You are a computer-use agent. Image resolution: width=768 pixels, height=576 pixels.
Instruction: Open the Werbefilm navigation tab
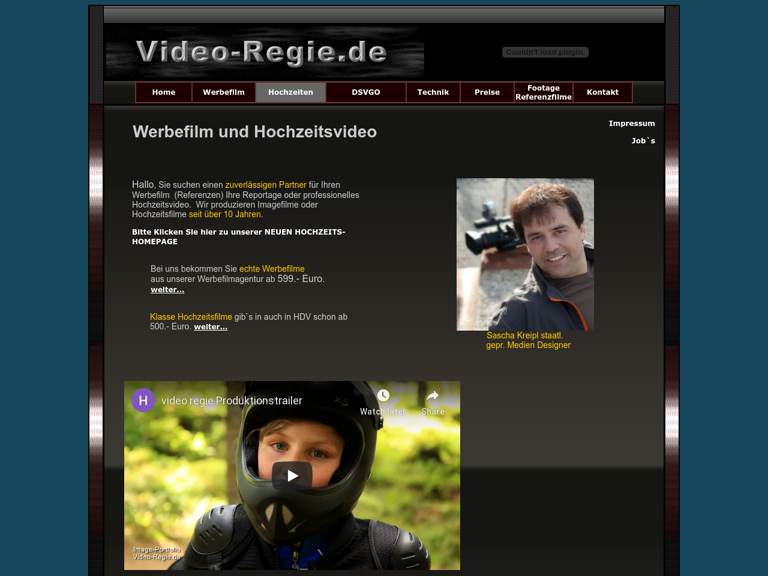[224, 92]
